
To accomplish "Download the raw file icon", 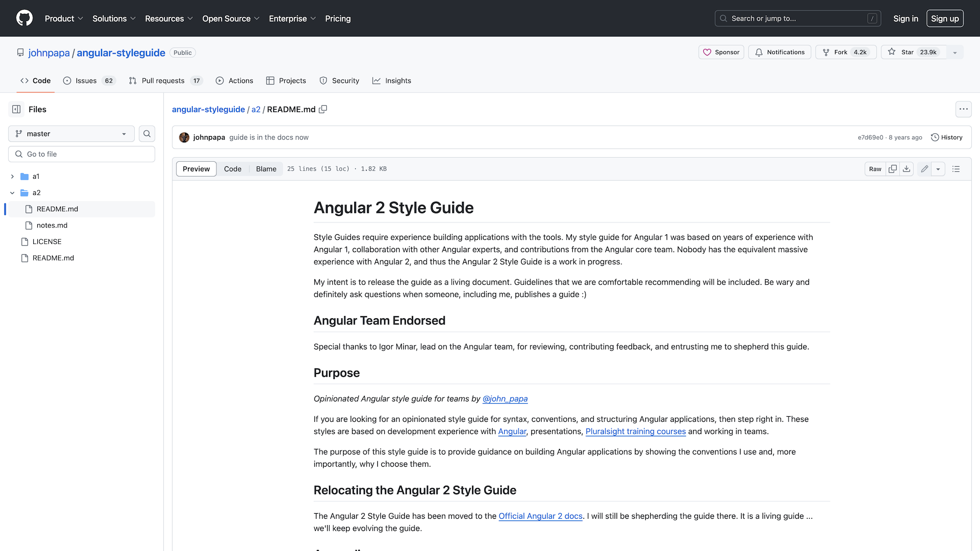I will (906, 169).
